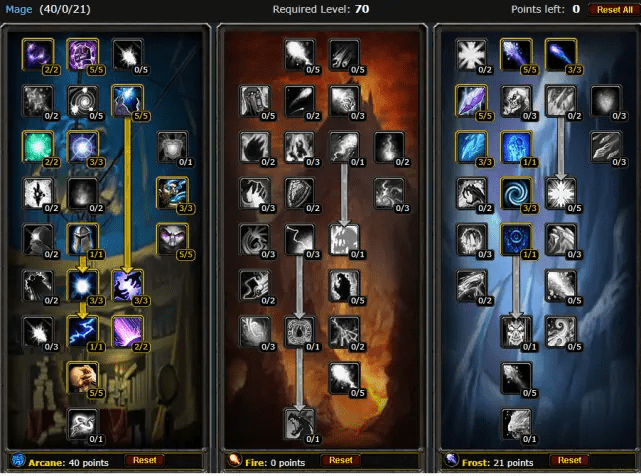
Task: Click the Ice Shards crystal talent with 5/5
Action: coord(471,100)
